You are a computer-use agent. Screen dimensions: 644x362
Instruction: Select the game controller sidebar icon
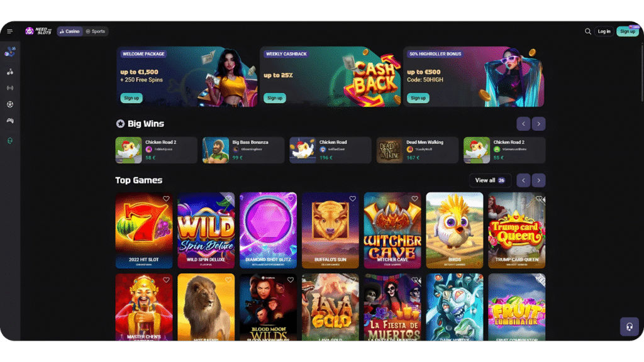pyautogui.click(x=10, y=121)
